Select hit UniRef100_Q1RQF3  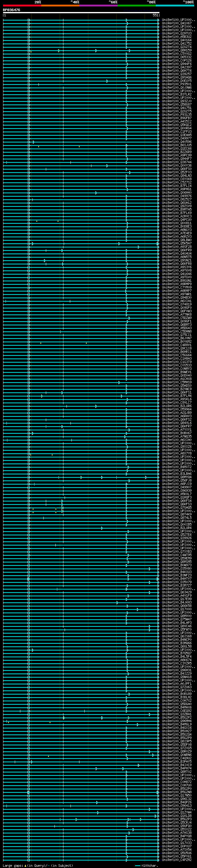(177, 497)
